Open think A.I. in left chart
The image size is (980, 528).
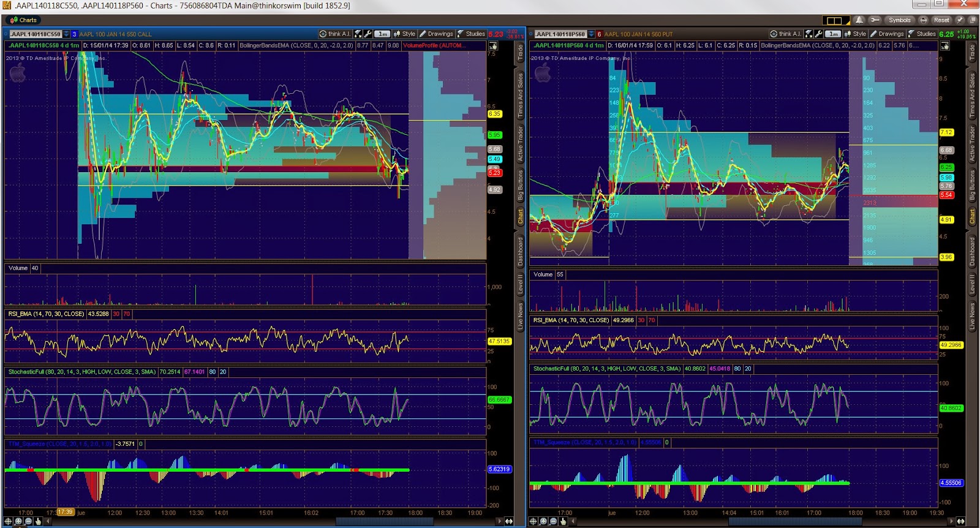[x=335, y=34]
